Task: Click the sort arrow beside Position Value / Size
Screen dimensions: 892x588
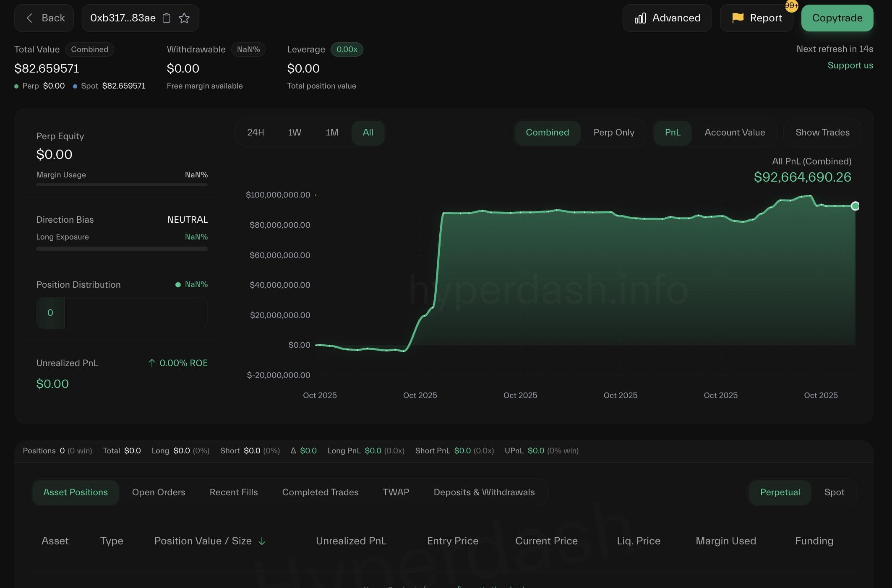Action: 262,541
